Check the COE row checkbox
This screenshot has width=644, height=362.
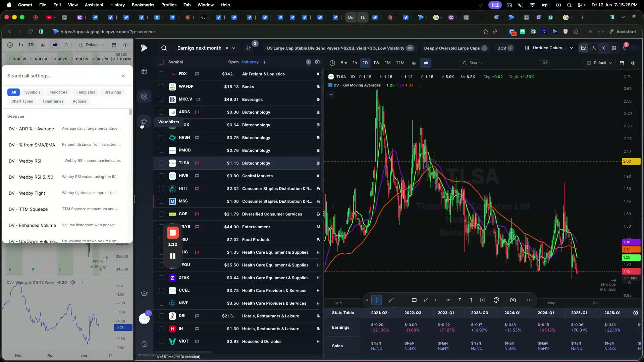point(161,214)
